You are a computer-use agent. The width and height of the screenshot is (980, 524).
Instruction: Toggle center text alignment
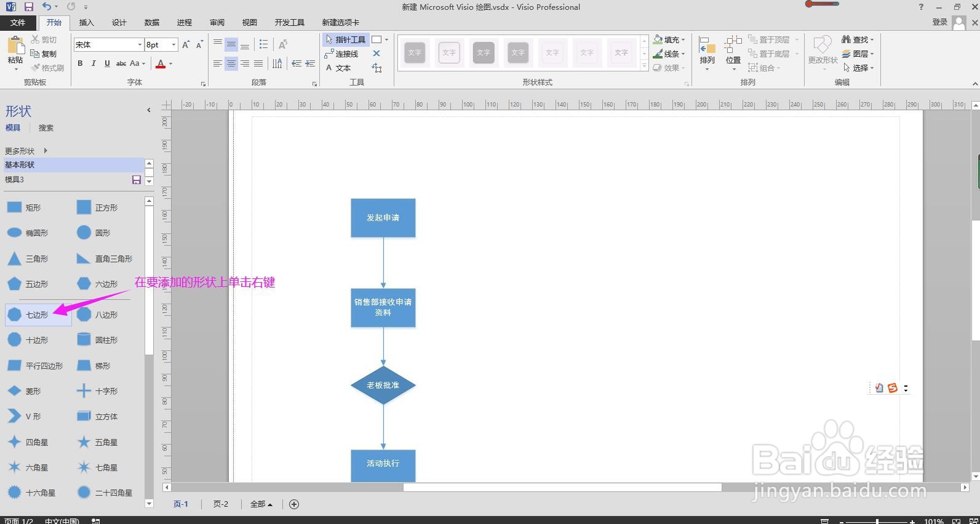(231, 63)
